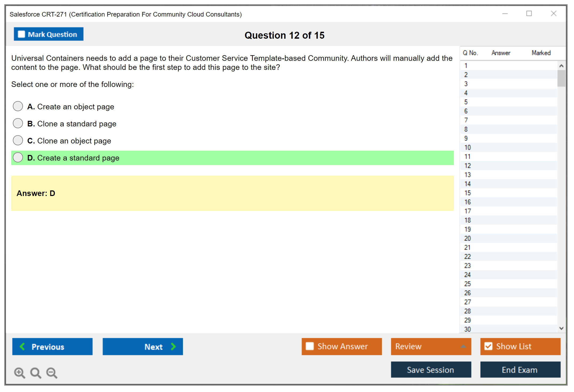The image size is (574, 392).
Task: Enable the Show Answer checkbox
Action: click(x=310, y=346)
